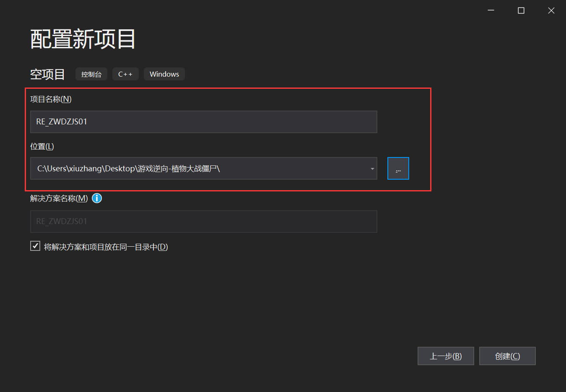Viewport: 566px width, 392px height.
Task: Click the 项目名称(N) label
Action: [x=51, y=99]
